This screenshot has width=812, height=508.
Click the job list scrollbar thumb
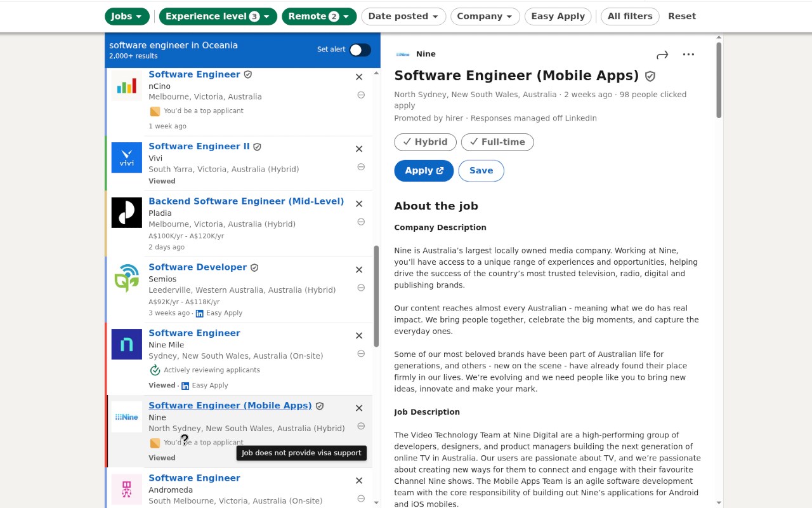coord(376,295)
